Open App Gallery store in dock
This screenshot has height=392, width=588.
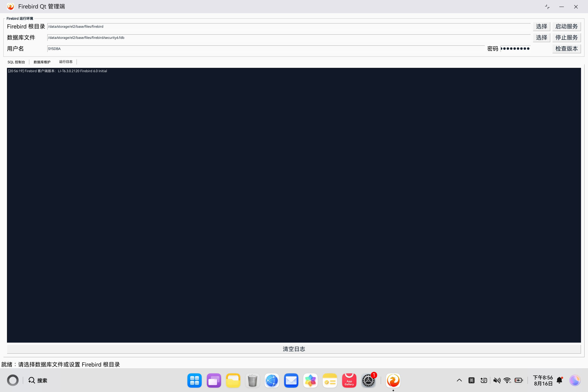coord(349,381)
